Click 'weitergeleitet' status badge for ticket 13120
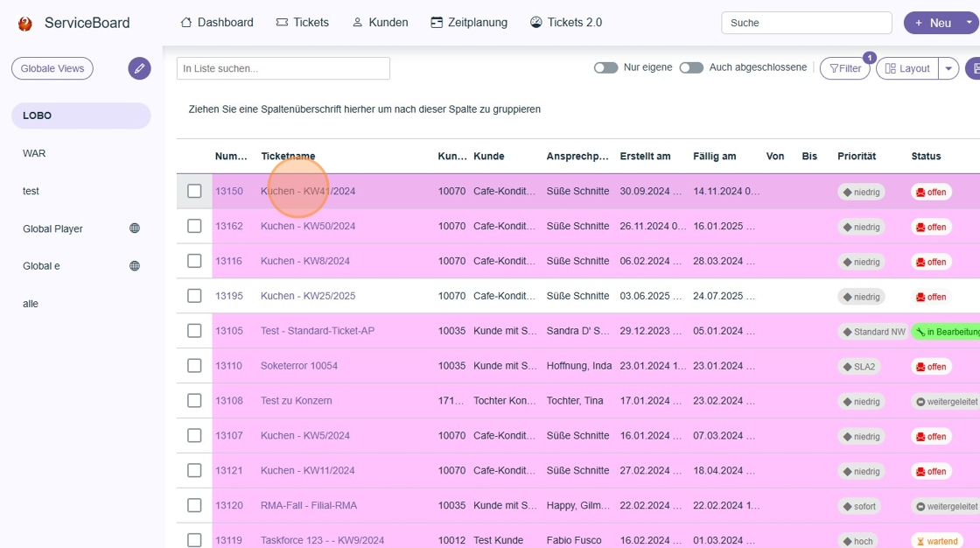 click(x=946, y=506)
